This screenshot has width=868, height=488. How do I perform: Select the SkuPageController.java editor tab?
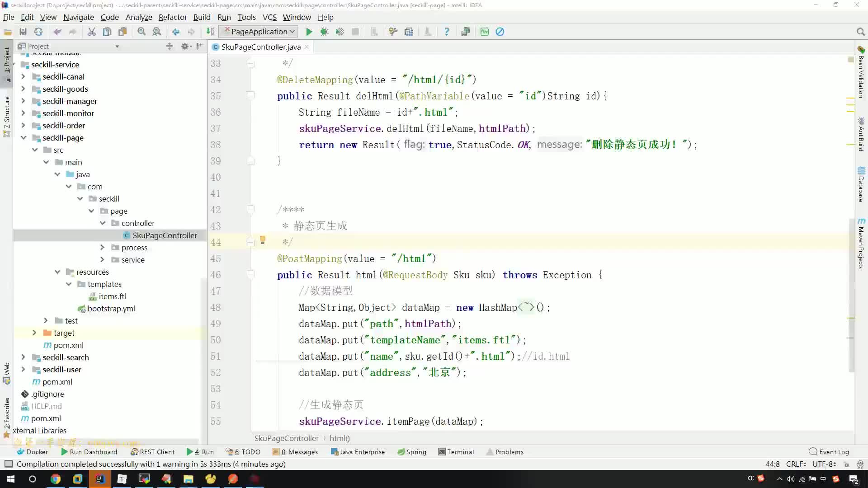coord(261,47)
